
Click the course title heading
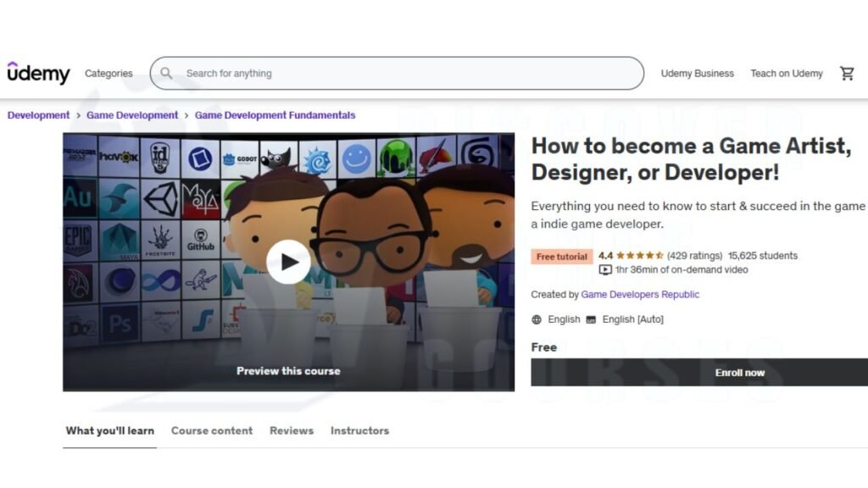(x=692, y=158)
